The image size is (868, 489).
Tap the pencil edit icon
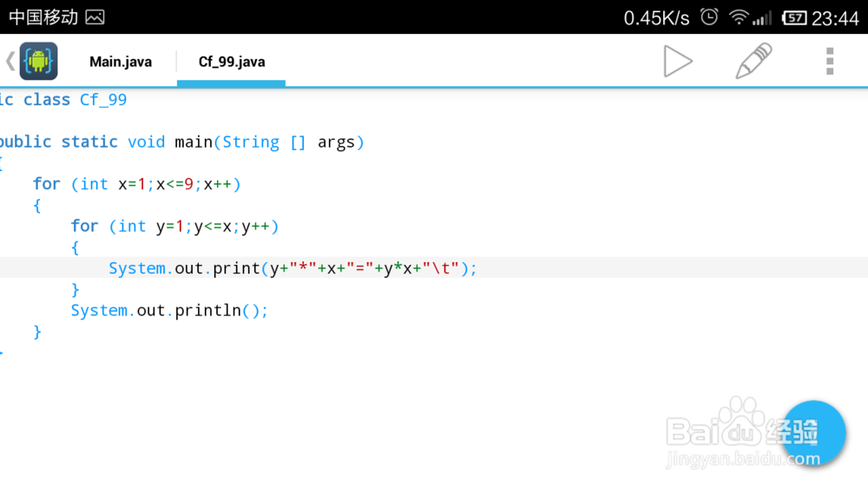click(x=753, y=62)
